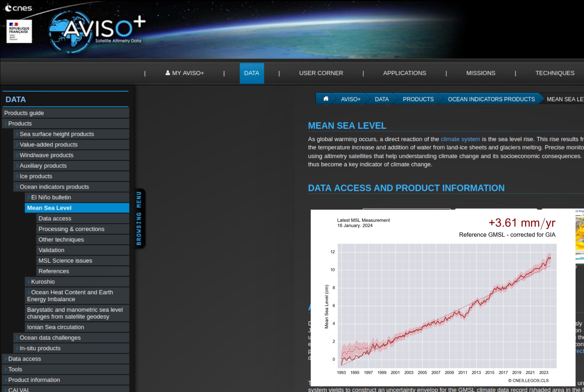Select the DATA navigation tab
The image size is (584, 392).
[252, 73]
